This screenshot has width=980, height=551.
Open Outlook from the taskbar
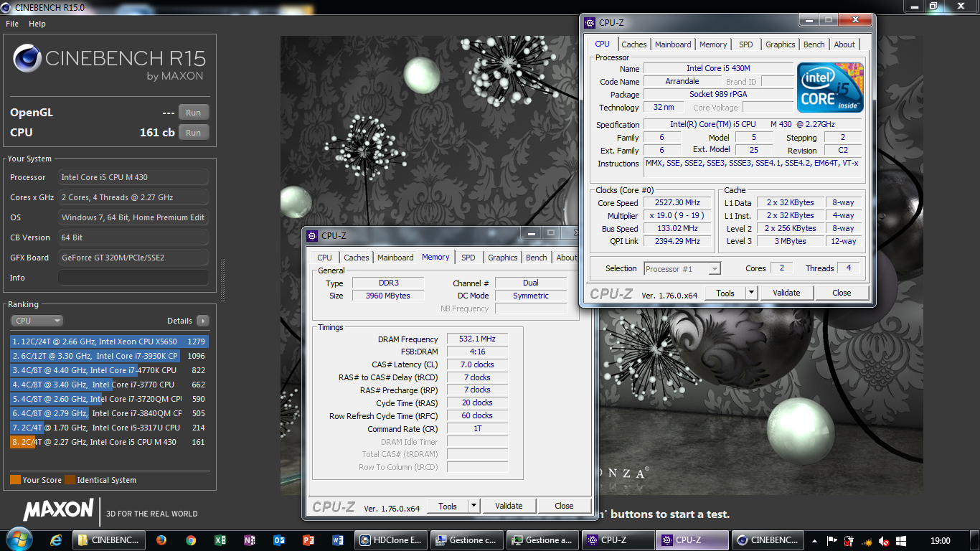(x=279, y=540)
